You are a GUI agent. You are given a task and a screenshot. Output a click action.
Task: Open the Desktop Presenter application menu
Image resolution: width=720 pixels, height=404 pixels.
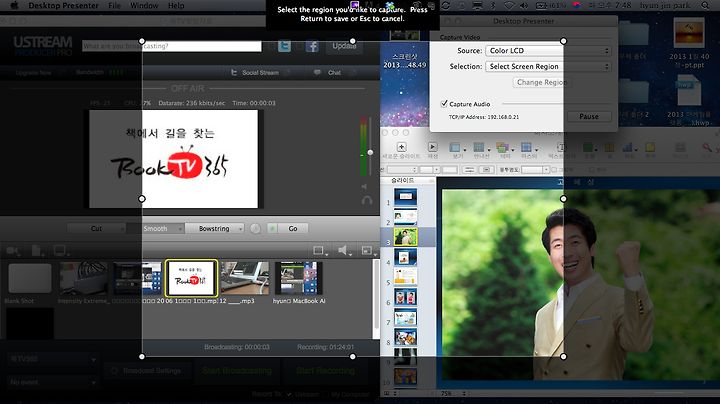coord(63,6)
